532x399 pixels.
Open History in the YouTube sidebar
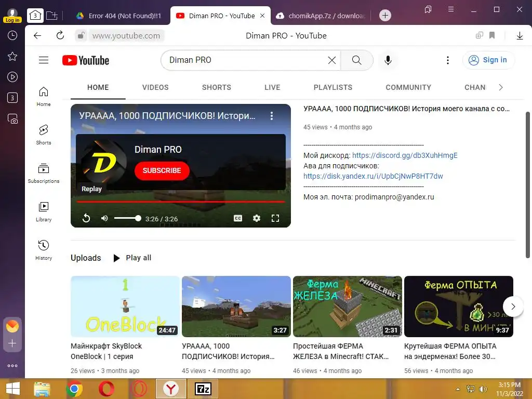point(44,250)
